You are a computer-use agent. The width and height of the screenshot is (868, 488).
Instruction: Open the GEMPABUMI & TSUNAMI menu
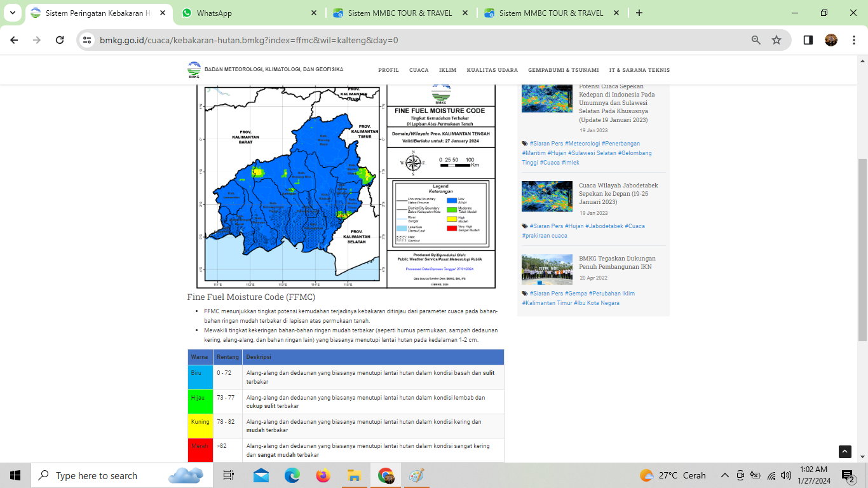(x=564, y=70)
